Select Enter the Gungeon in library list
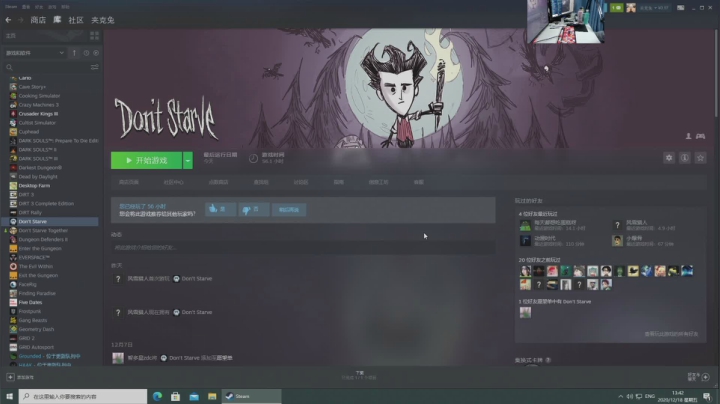 [x=40, y=248]
